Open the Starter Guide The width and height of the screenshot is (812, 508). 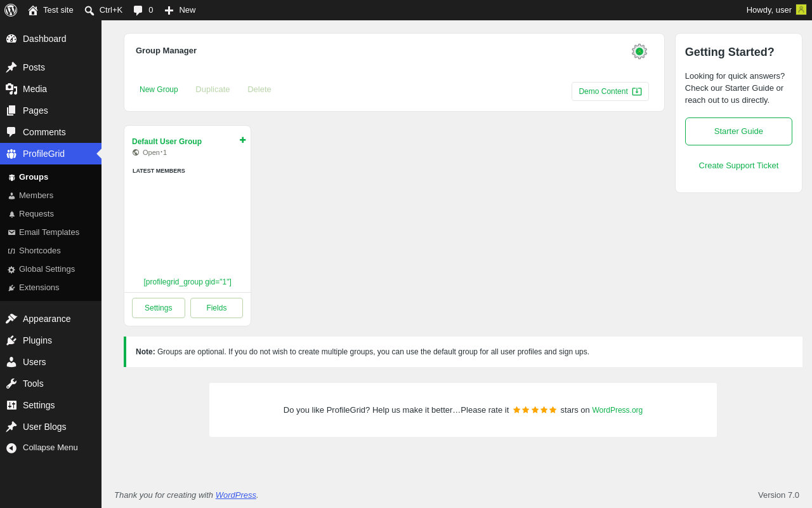click(738, 131)
